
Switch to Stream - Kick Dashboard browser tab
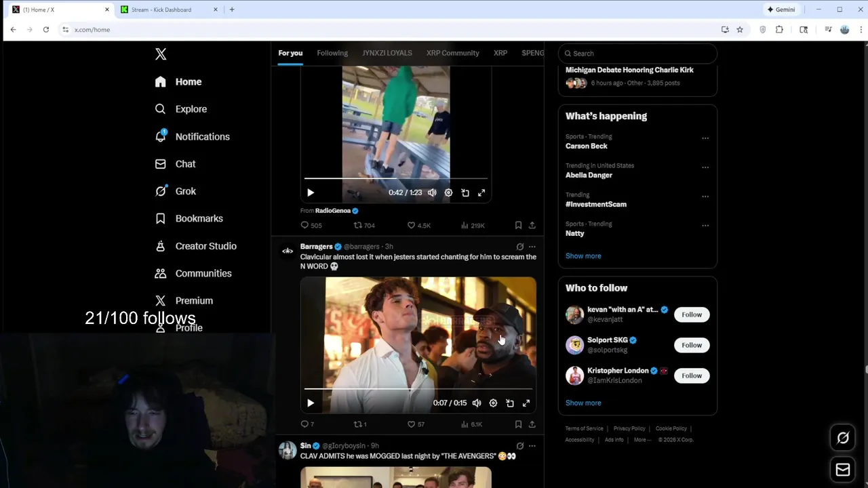tap(170, 9)
